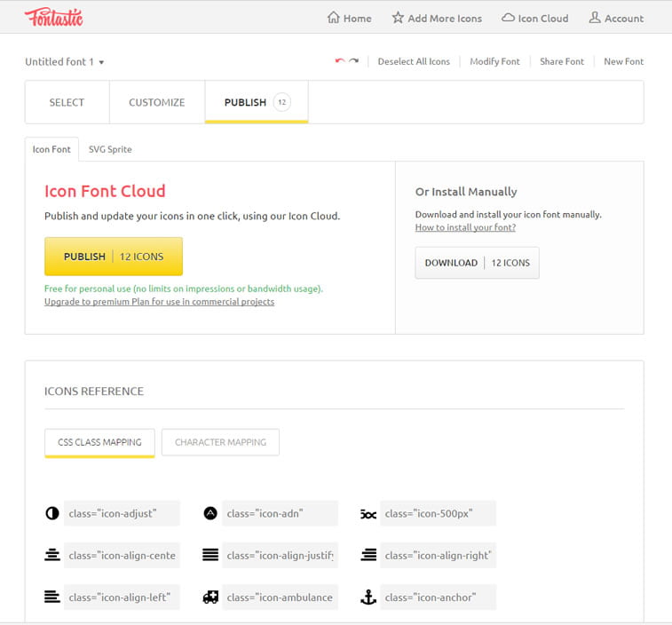Open Icon Cloud in navigation
Image resolution: width=672 pixels, height=625 pixels.
tap(535, 18)
